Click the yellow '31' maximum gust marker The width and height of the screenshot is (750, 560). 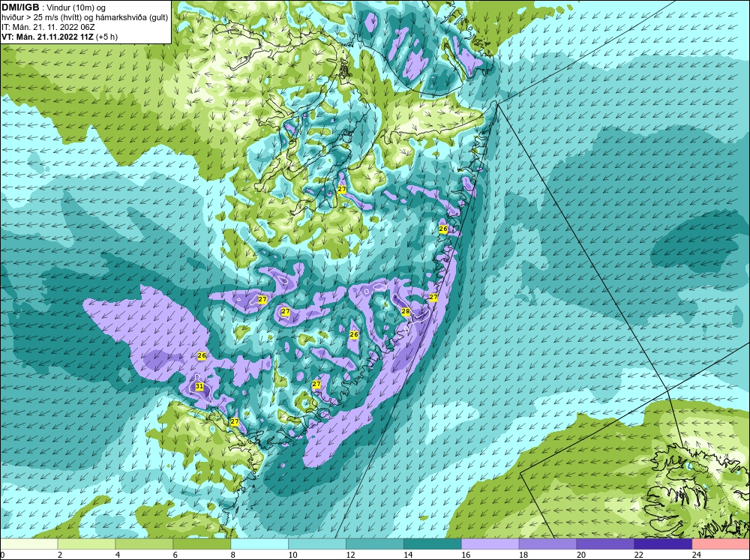point(199,386)
